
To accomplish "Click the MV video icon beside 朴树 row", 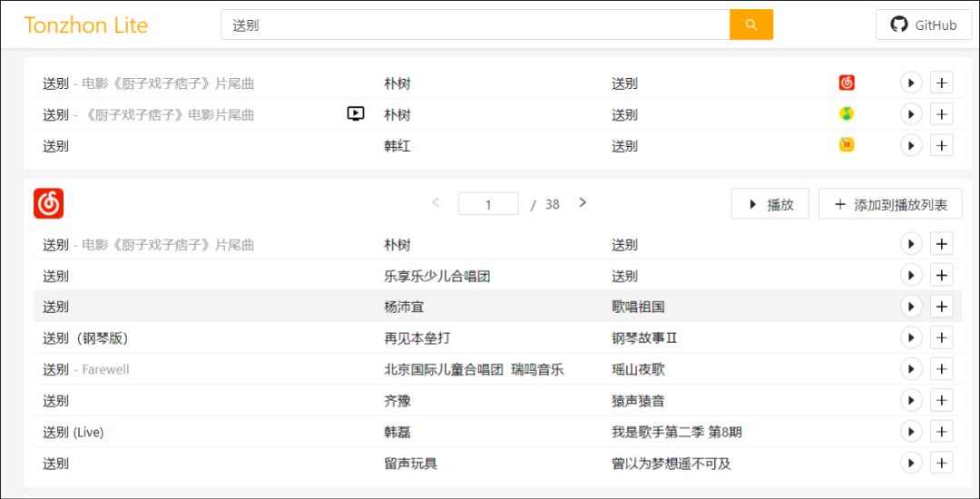I will tap(356, 114).
